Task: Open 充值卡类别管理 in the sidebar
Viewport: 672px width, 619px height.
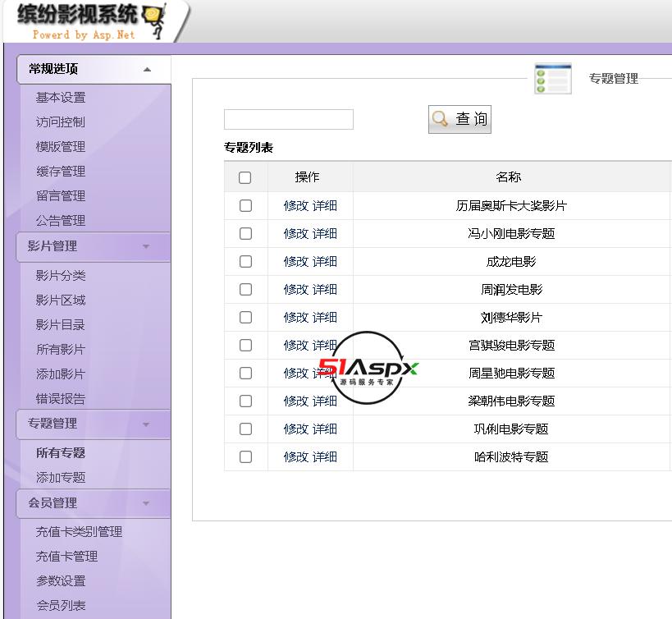Action: coord(80,532)
